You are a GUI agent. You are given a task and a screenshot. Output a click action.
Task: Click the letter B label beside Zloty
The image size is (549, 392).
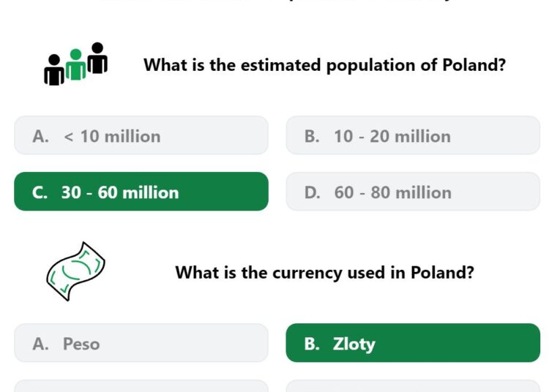(x=312, y=344)
